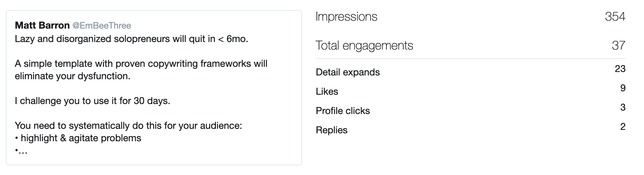Click the tweet's first line about solopreneurs
The width and height of the screenshot is (644, 175).
pyautogui.click(x=132, y=39)
